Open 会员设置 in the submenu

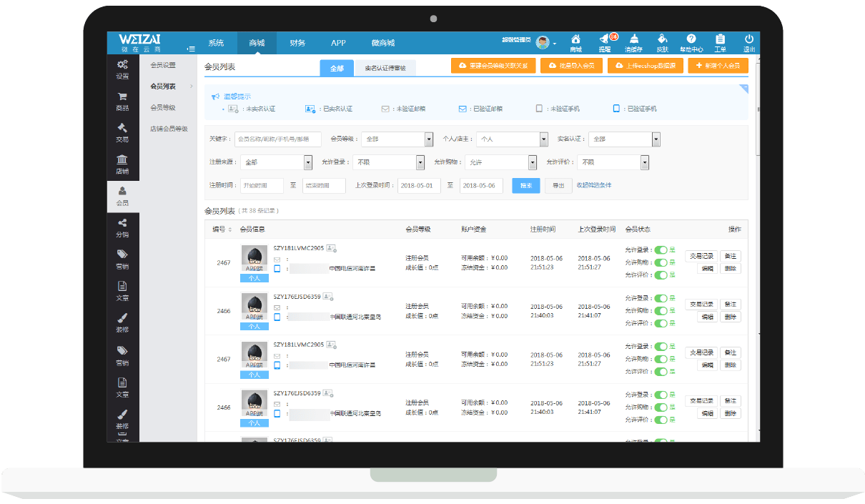click(163, 65)
